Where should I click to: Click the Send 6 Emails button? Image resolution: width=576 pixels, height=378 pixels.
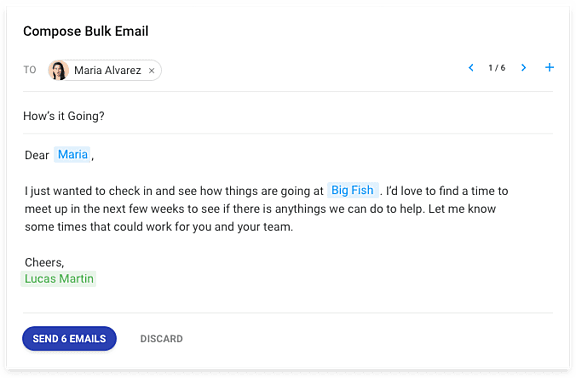pyautogui.click(x=69, y=338)
